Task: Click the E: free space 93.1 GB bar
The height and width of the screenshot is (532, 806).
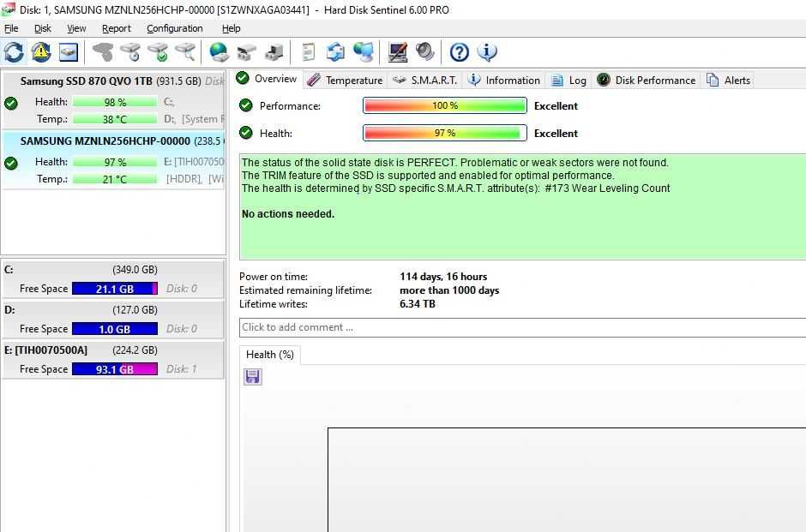Action: coord(115,368)
